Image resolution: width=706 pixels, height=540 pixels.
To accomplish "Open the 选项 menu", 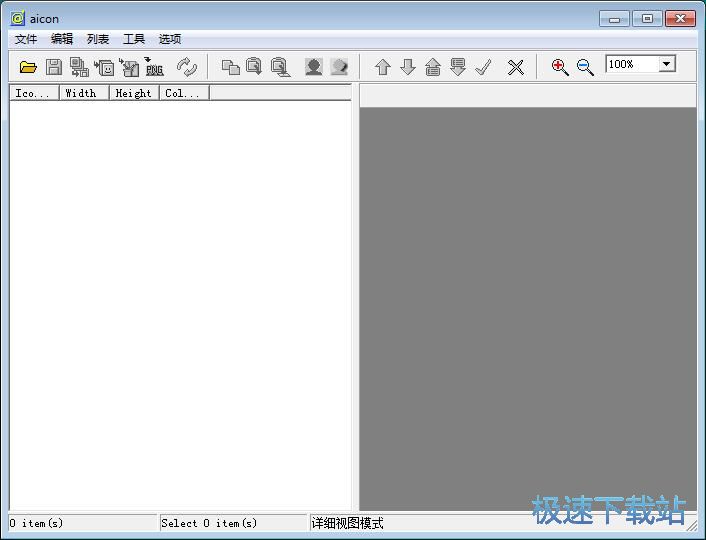I will click(170, 39).
